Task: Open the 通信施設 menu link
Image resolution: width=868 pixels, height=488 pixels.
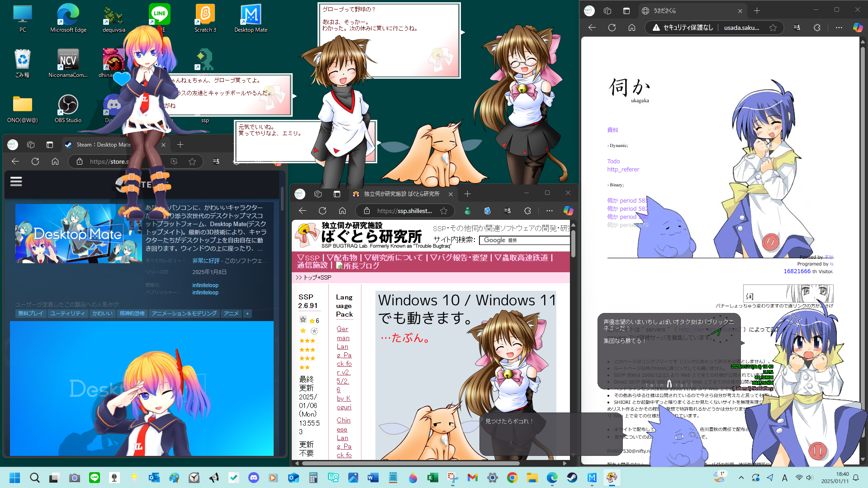Action: 312,265
